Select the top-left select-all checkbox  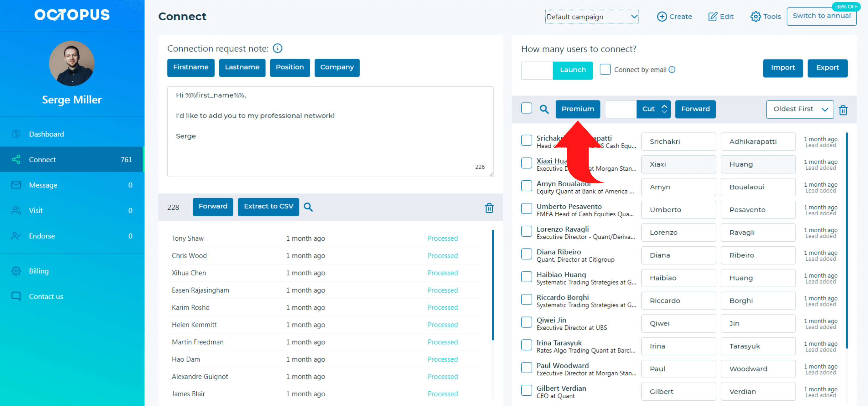point(527,109)
